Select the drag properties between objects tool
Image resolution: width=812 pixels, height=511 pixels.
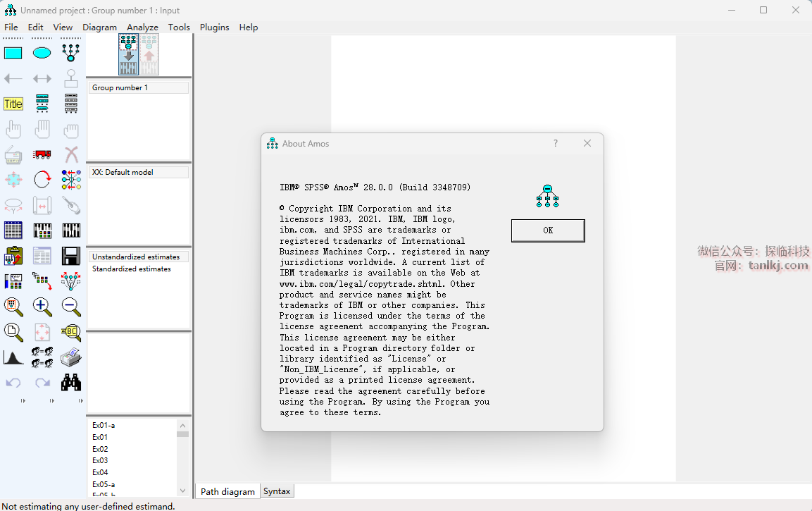click(x=42, y=281)
